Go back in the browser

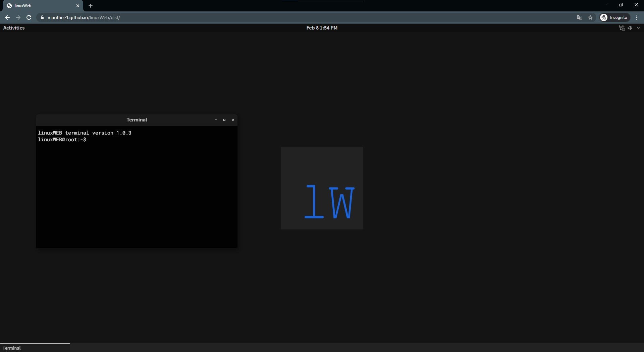tap(7, 17)
